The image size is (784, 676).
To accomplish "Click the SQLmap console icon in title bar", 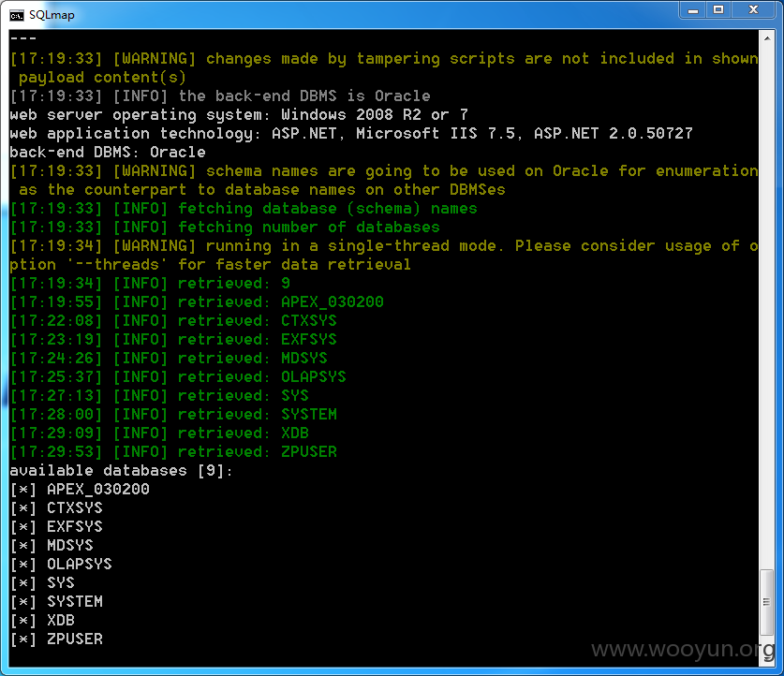I will click(x=17, y=16).
